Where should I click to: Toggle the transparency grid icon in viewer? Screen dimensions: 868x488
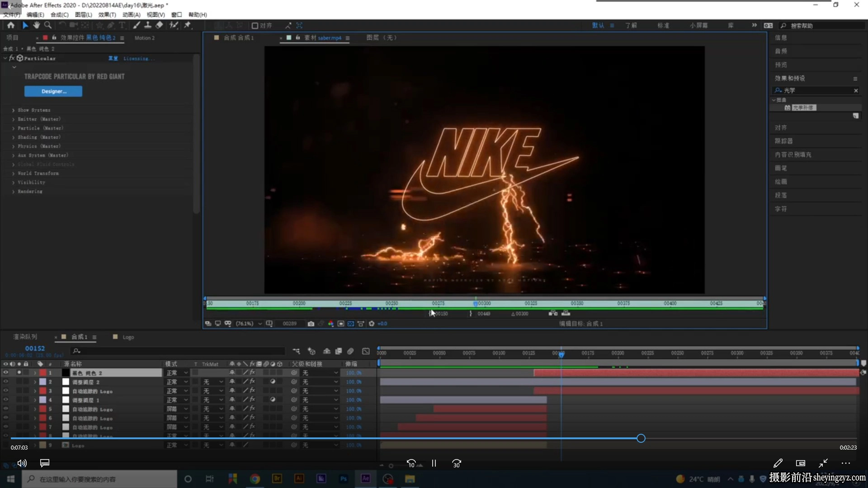point(350,324)
